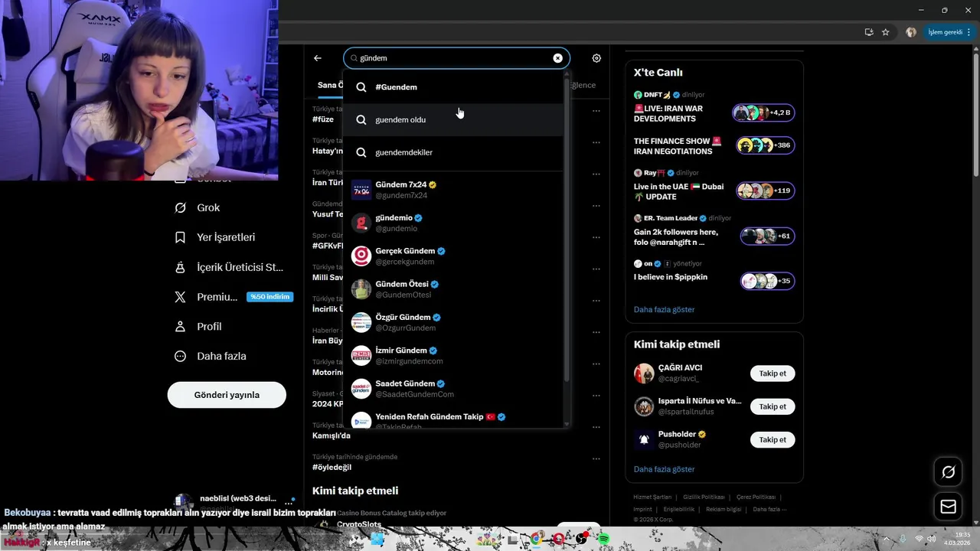Follow ÇAĞRI AVCI with Takip et
Image resolution: width=980 pixels, height=551 pixels.
773,373
